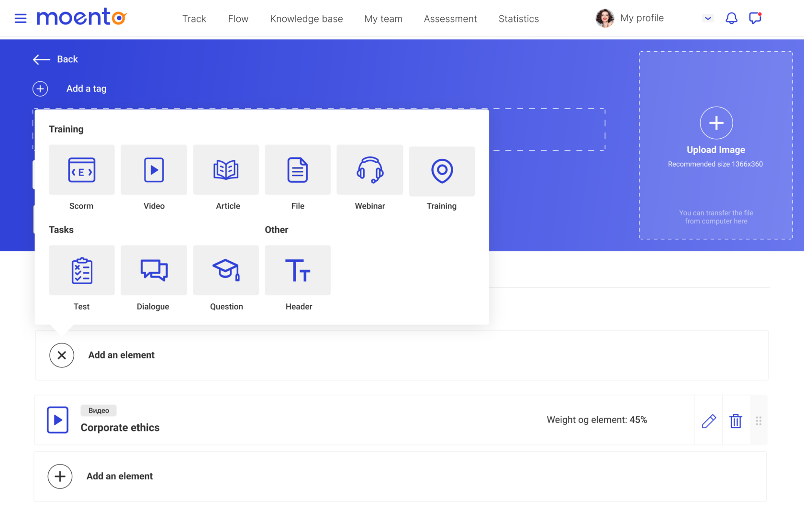The width and height of the screenshot is (804, 532).
Task: Select the Training location element
Action: click(441, 171)
